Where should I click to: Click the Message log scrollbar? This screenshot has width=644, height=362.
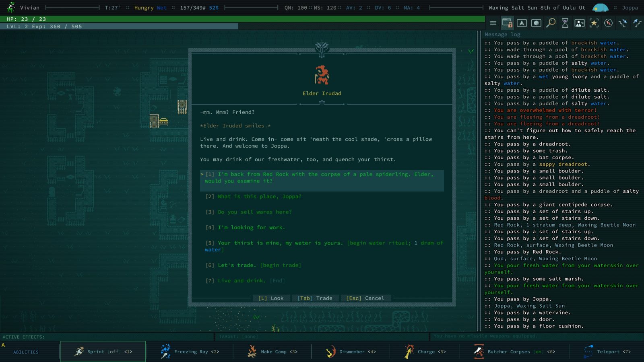click(479, 181)
